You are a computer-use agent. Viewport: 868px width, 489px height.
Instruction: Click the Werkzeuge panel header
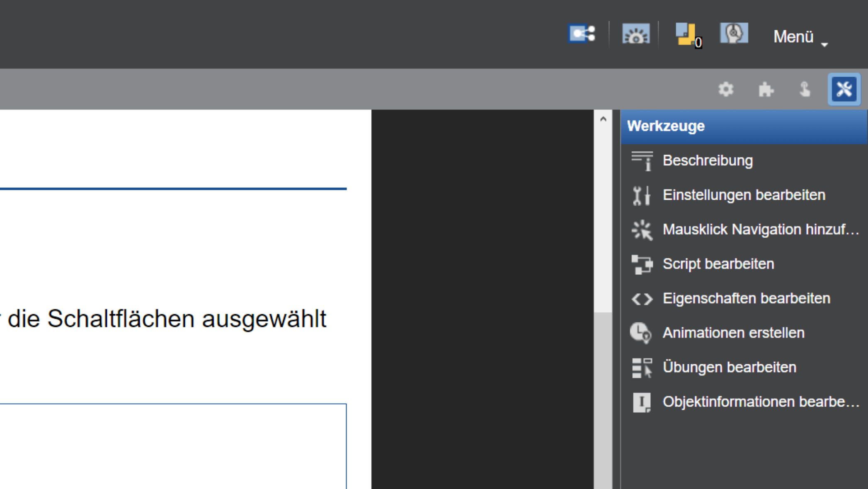[x=744, y=126]
